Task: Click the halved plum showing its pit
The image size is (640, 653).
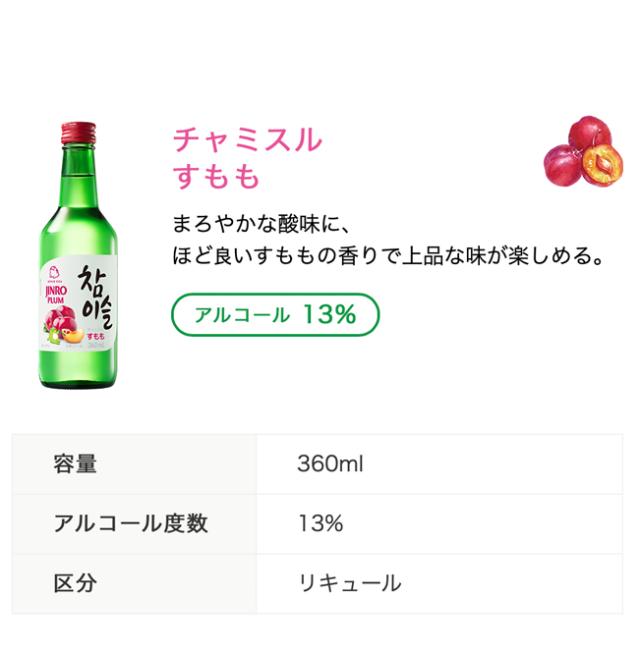Action: (603, 166)
